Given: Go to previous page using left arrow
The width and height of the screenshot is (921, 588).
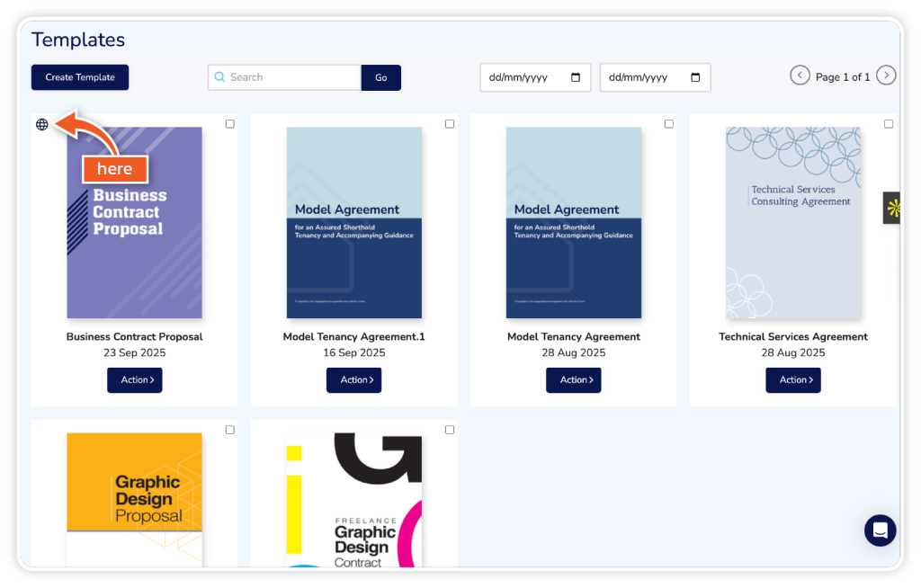Looking at the screenshot, I should (800, 76).
